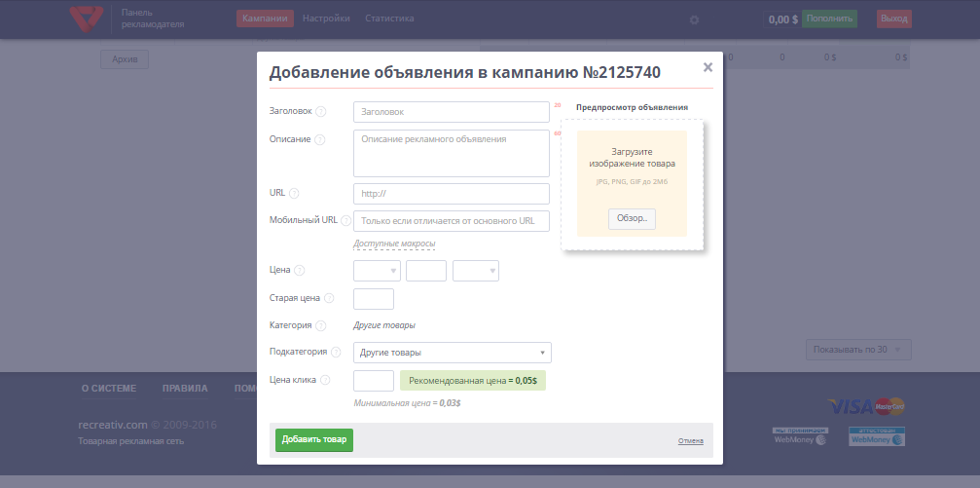Open the first price dropdown
Viewport: 980px width, 488px height.
[x=377, y=271]
